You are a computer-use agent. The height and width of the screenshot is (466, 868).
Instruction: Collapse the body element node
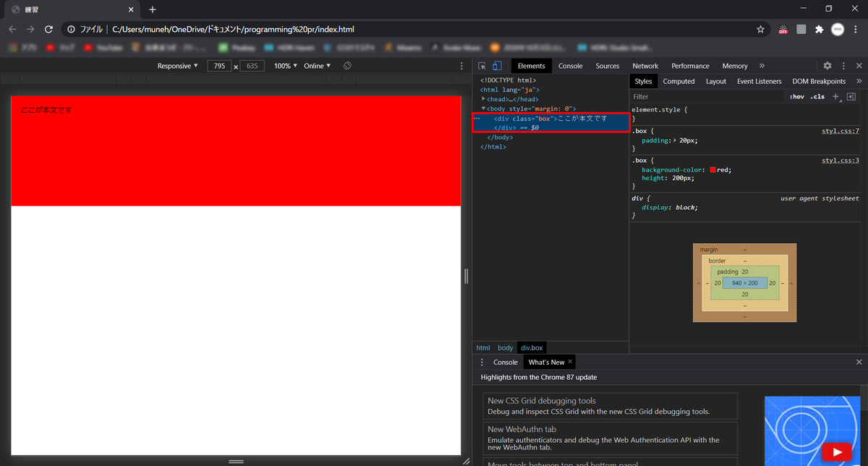click(x=483, y=108)
